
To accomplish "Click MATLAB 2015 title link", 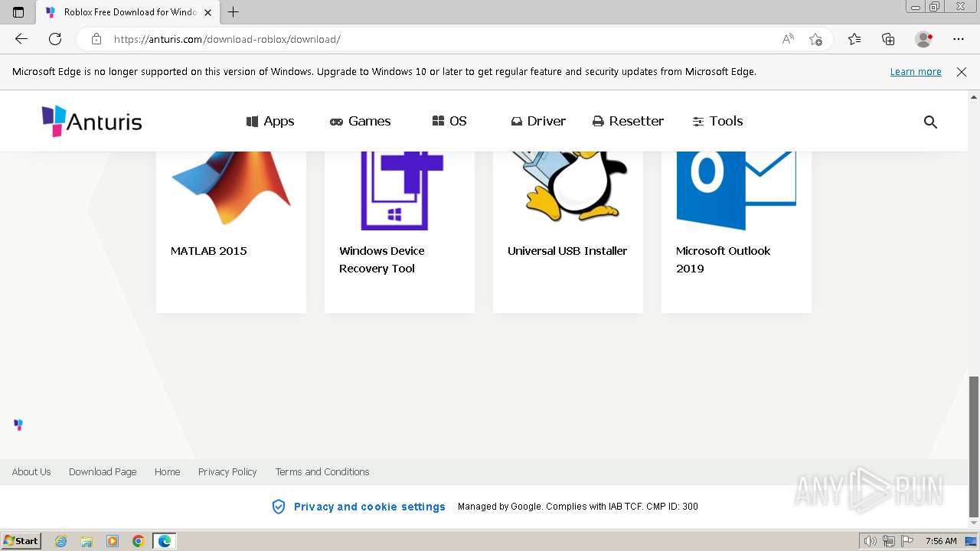I will pos(208,251).
